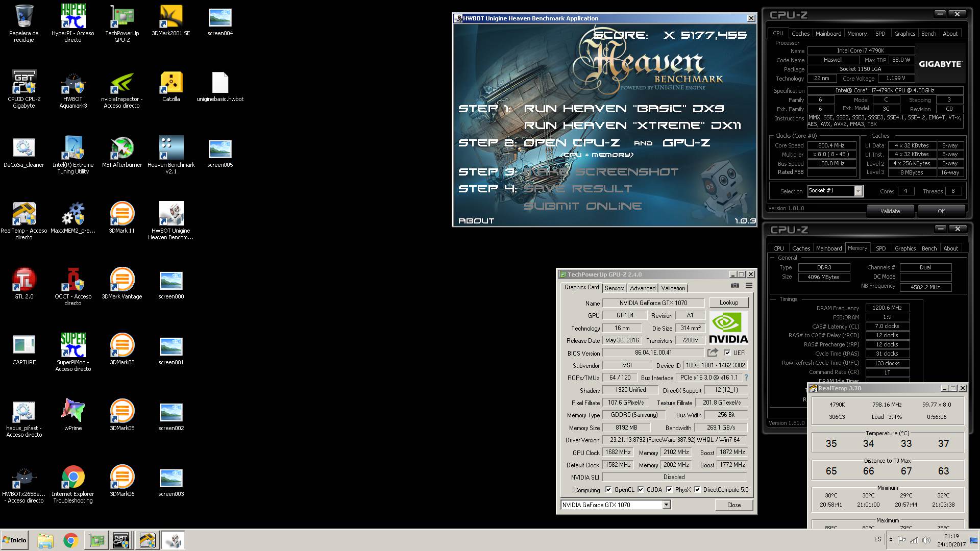Click About in HWBOT Heaven window
This screenshot has height=551, width=980.
click(476, 221)
